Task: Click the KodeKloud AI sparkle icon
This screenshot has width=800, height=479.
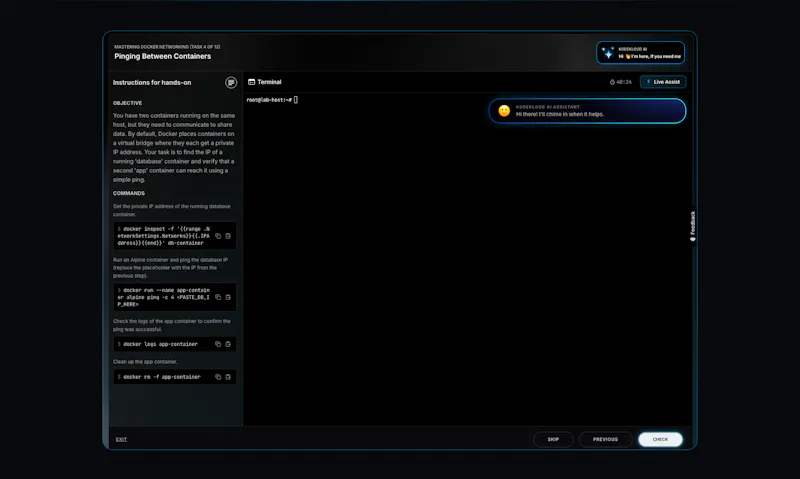Action: pos(608,53)
